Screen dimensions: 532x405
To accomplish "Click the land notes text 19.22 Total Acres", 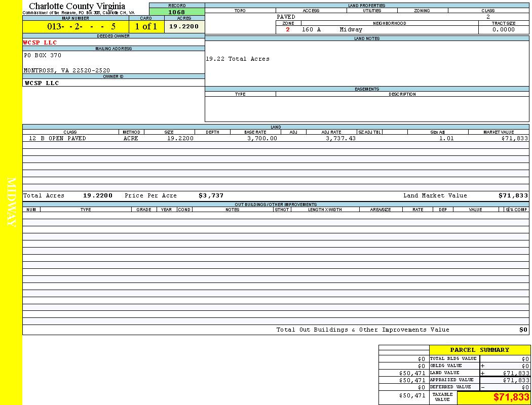I will (238, 59).
